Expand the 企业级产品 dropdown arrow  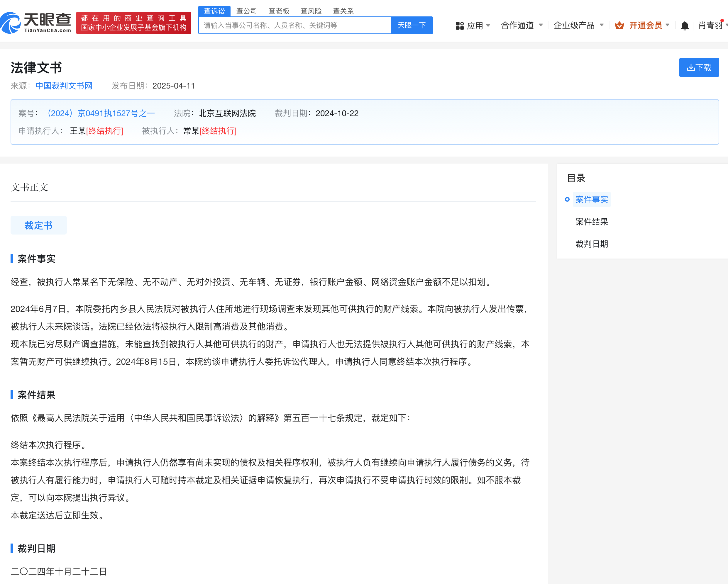[x=602, y=25]
